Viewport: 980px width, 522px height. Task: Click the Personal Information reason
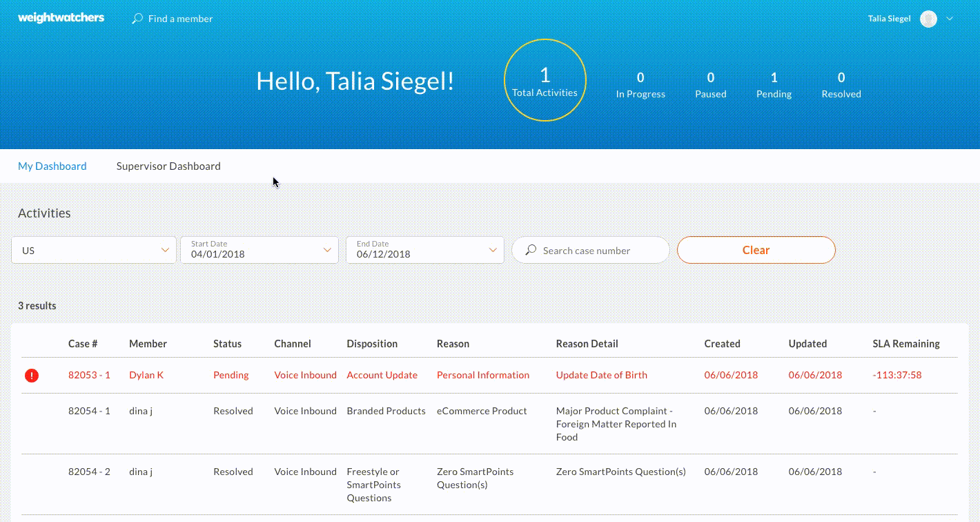(483, 375)
